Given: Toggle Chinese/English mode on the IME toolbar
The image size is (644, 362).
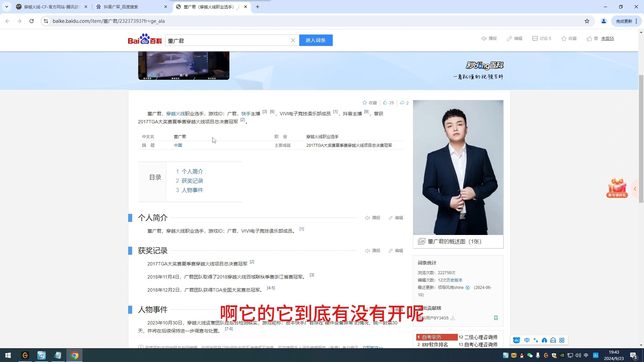Looking at the screenshot, I should click(527, 340).
